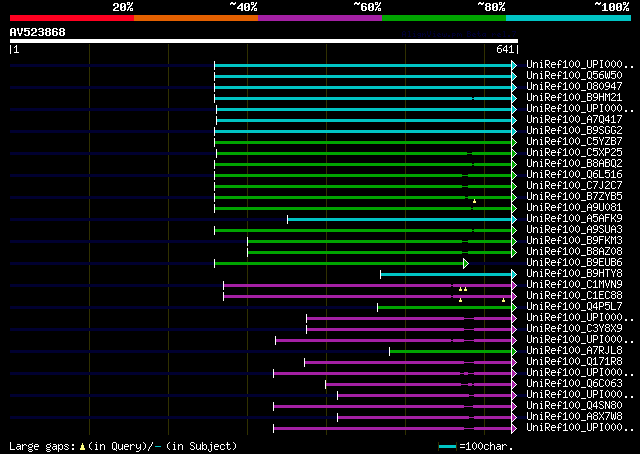The height and width of the screenshot is (454, 640).
Task: Click the cyan alignment bar for Q56W50
Action: [363, 76]
